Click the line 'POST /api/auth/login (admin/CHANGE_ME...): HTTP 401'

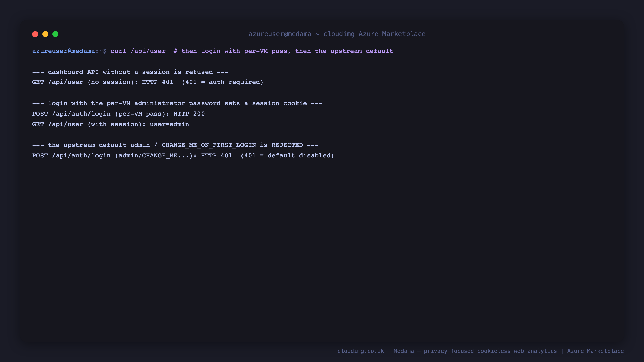(132, 156)
